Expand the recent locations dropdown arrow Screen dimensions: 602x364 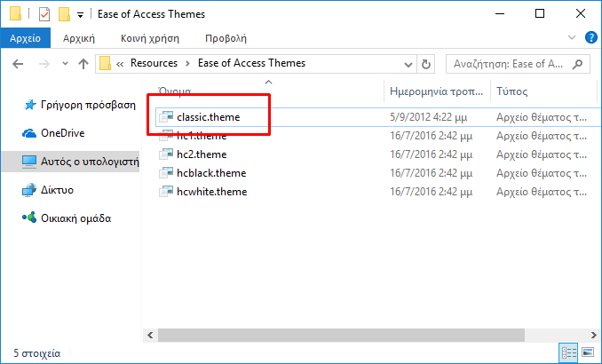tap(66, 64)
